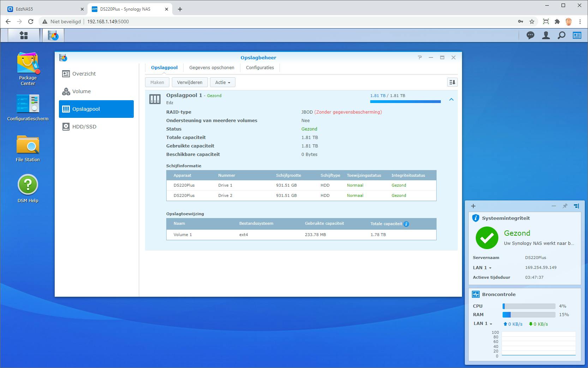
Task: Open DSM Help desktop icon
Action: pyautogui.click(x=28, y=185)
